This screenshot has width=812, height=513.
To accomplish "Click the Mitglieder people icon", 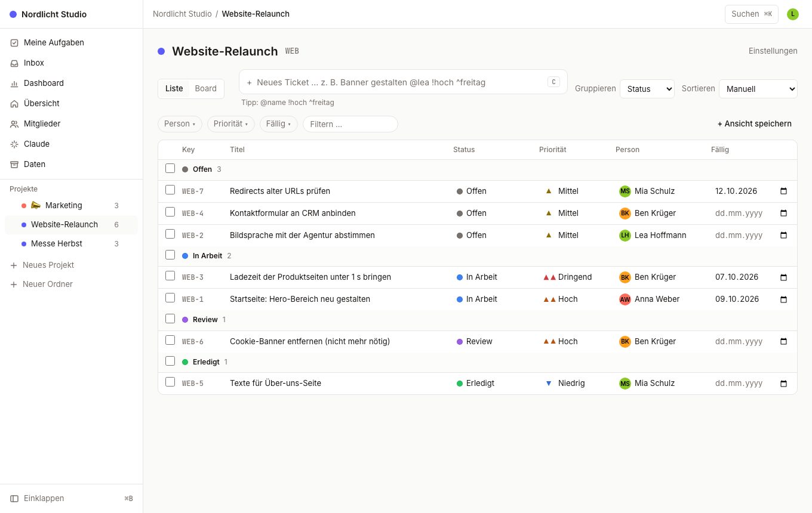I will 14,124.
